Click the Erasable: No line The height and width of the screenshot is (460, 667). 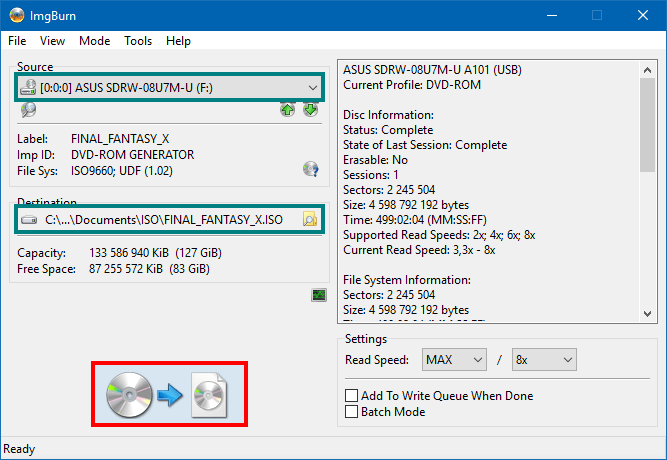click(x=375, y=160)
